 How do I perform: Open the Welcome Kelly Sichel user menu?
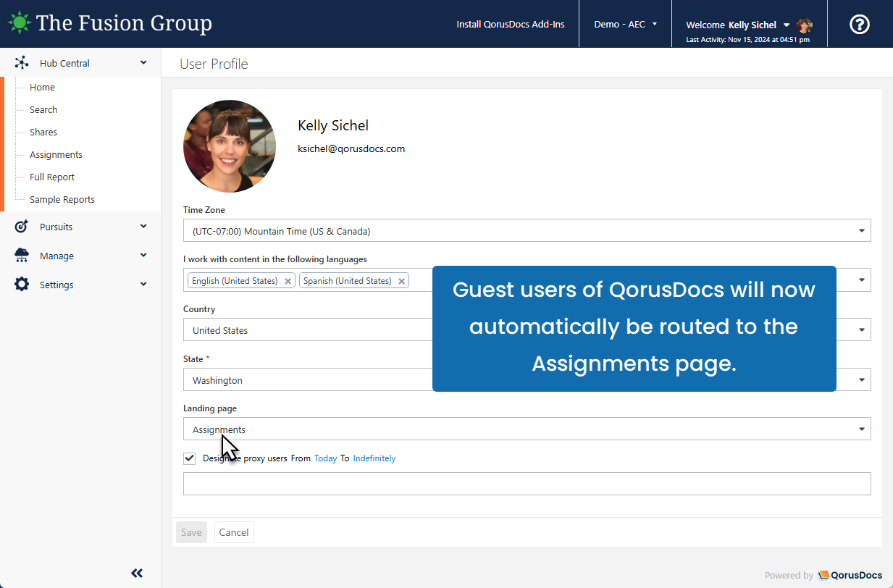[738, 25]
